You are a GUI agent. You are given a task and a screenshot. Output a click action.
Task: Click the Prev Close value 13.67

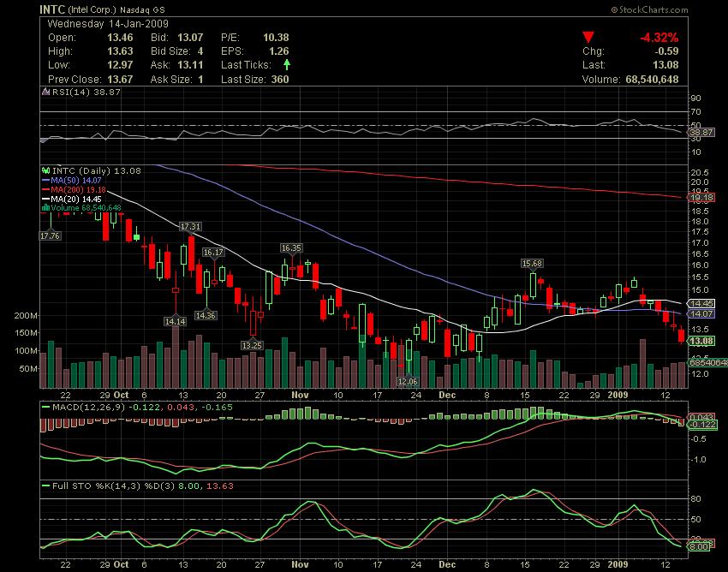pos(120,80)
